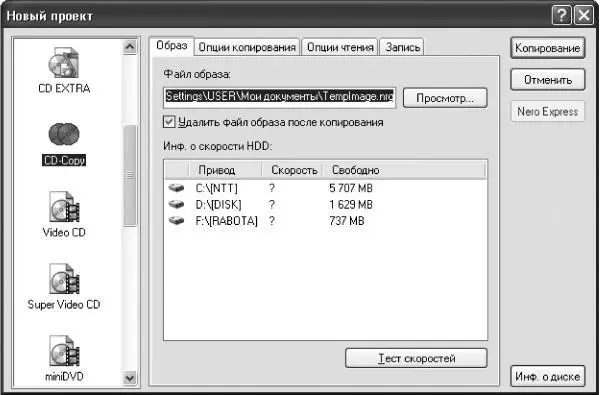
Task: Click project list scroll up arrow
Action: (130, 47)
